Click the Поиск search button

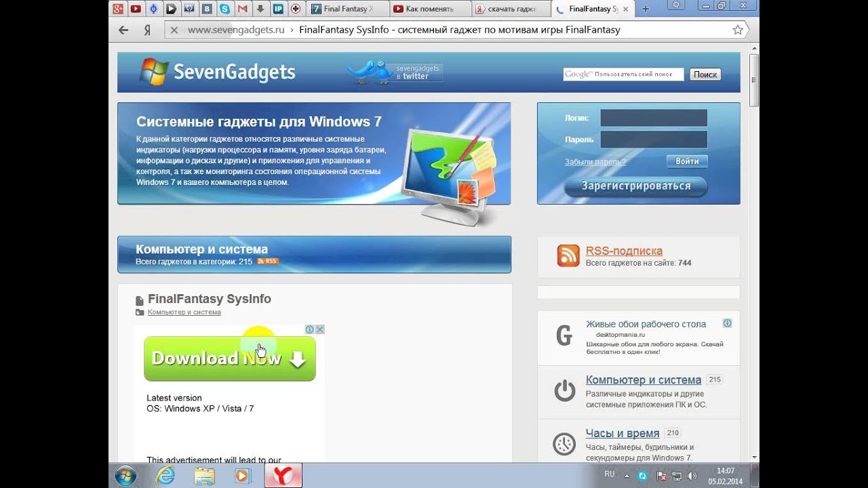[x=705, y=75]
